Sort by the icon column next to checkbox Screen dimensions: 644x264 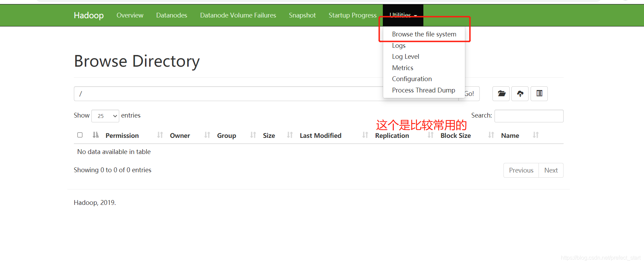coord(96,135)
